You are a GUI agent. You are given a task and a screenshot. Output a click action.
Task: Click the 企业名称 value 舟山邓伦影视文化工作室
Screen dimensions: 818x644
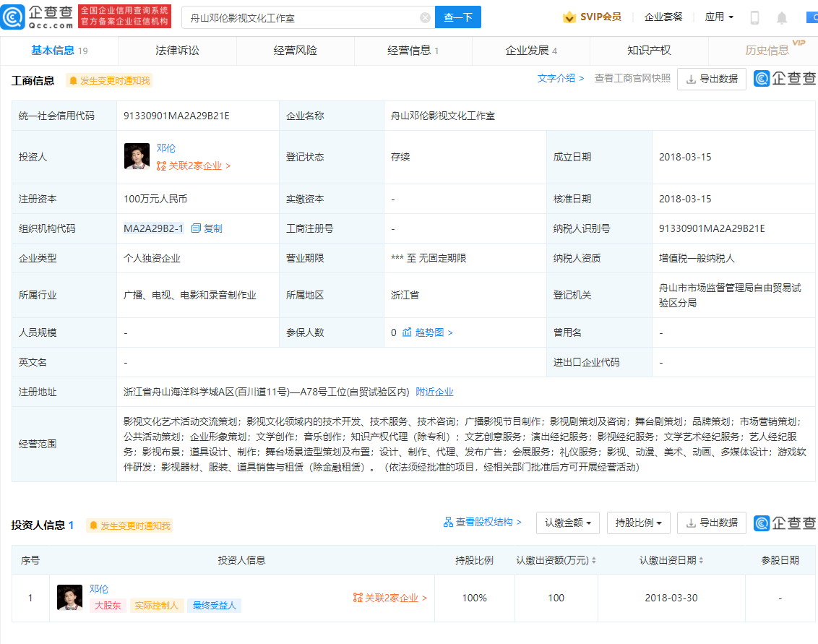pyautogui.click(x=443, y=116)
